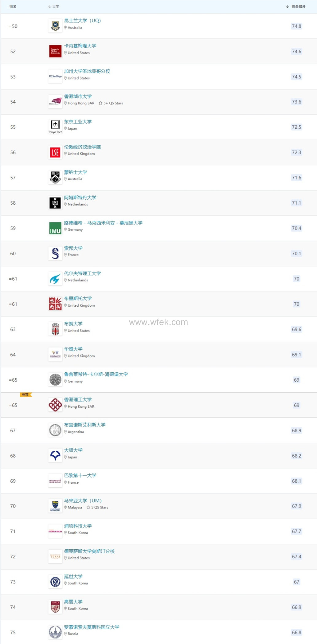Click the University of Warwick logo

point(55,355)
